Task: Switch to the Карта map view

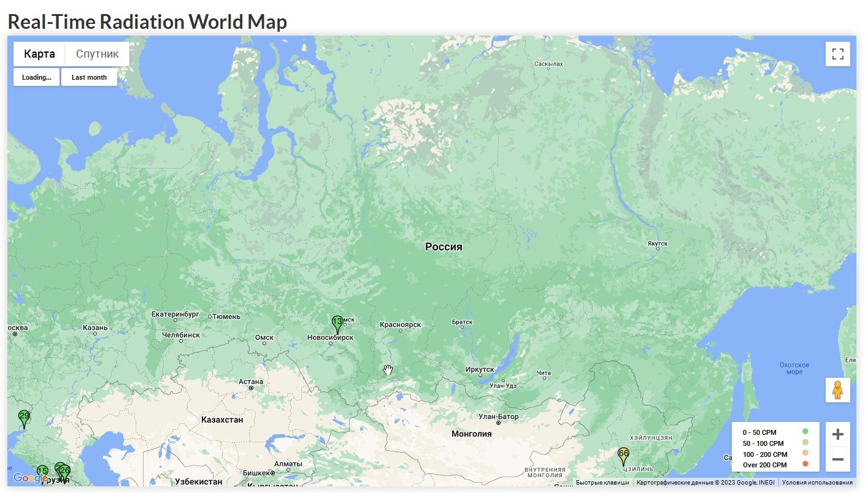Action: tap(39, 54)
